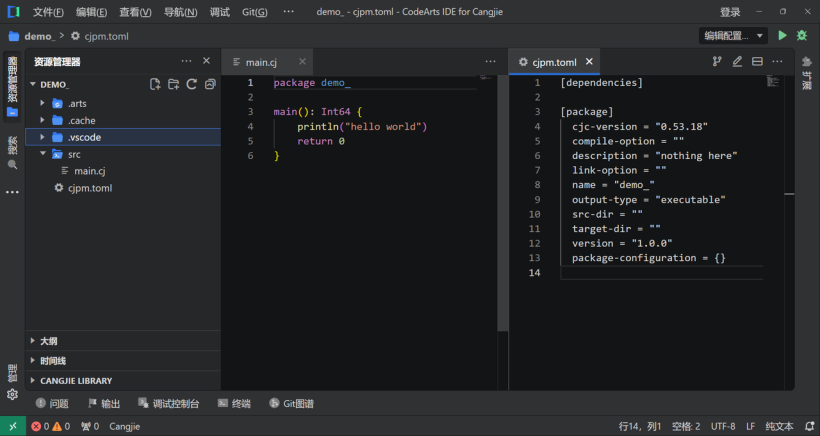820x436 pixels.
Task: Switch to the cjpm.toml editor tab
Action: coord(554,62)
